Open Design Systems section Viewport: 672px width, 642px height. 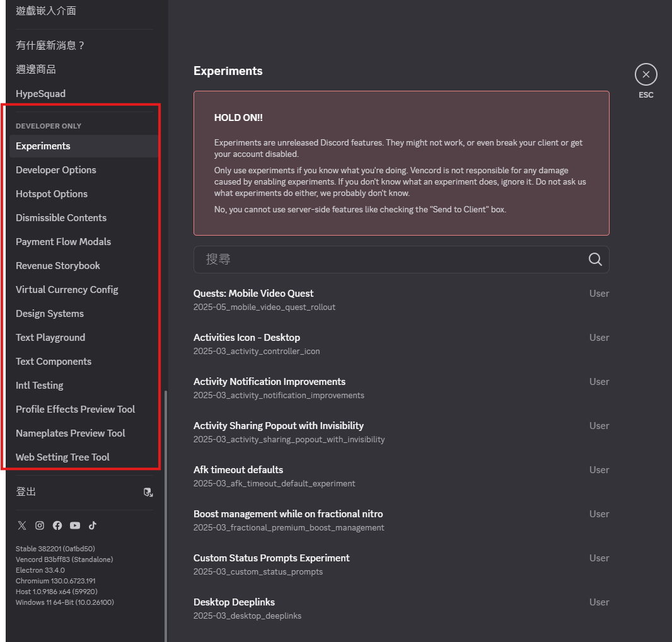click(x=84, y=314)
